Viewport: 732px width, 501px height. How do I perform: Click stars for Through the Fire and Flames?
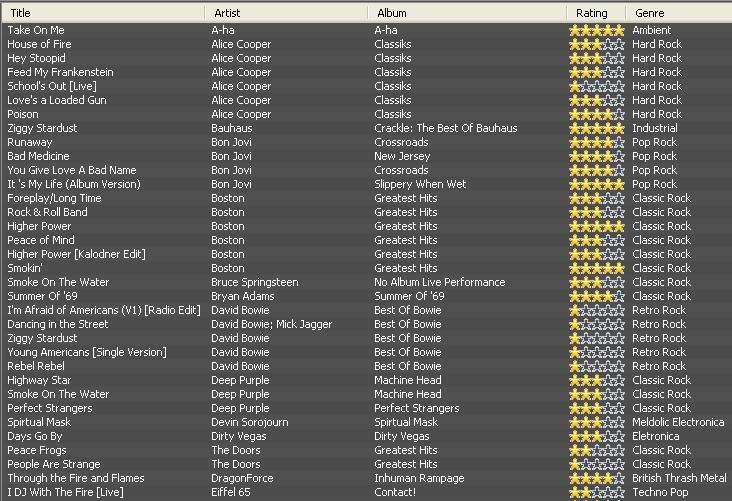597,479
